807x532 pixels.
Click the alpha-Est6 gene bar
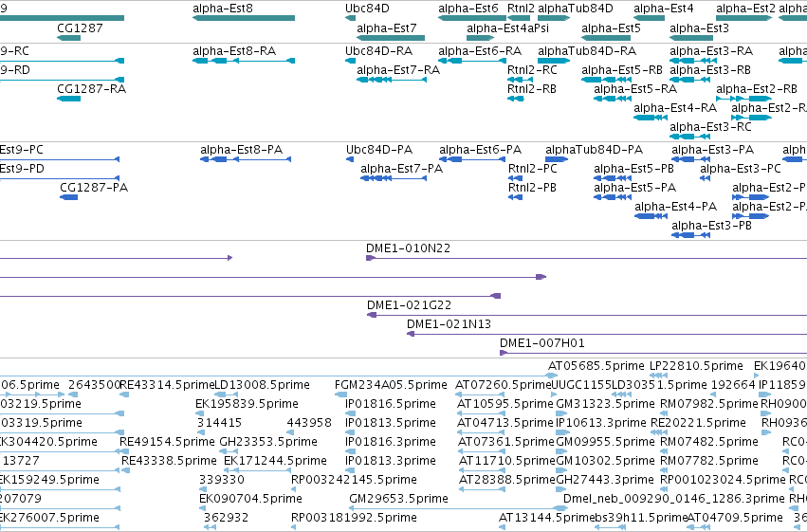pyautogui.click(x=472, y=18)
